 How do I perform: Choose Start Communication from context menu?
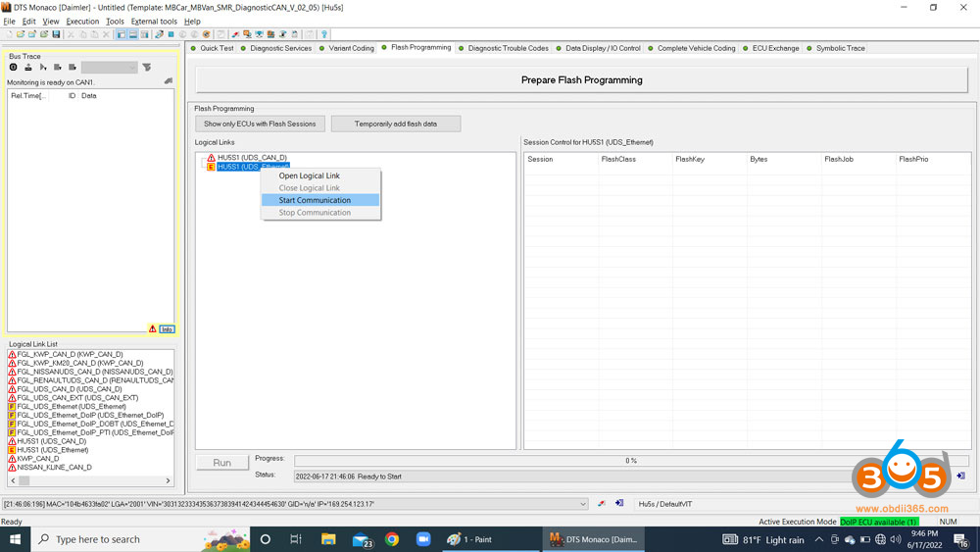(315, 200)
